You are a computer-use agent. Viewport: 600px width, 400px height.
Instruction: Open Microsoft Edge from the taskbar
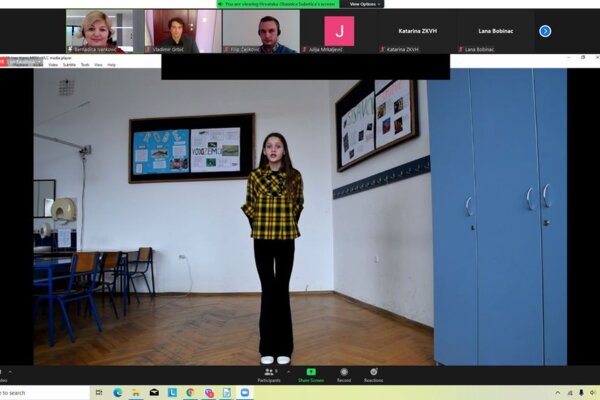coord(118,393)
